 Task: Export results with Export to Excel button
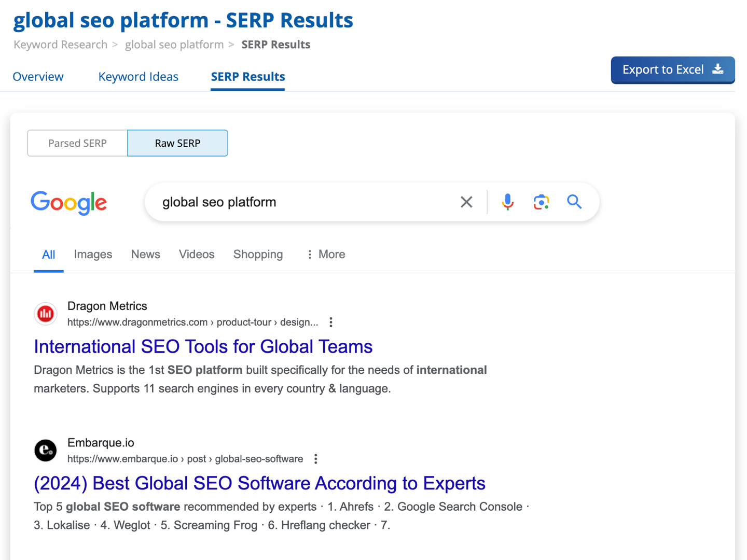[673, 70]
